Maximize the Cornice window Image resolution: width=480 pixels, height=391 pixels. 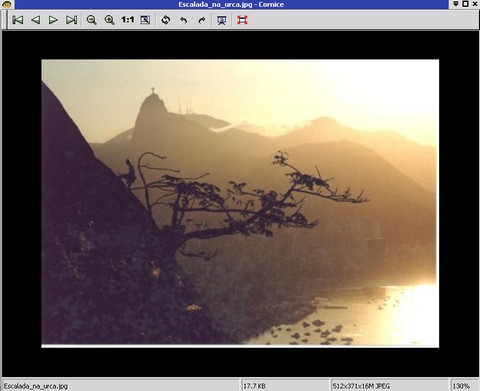(466, 4)
